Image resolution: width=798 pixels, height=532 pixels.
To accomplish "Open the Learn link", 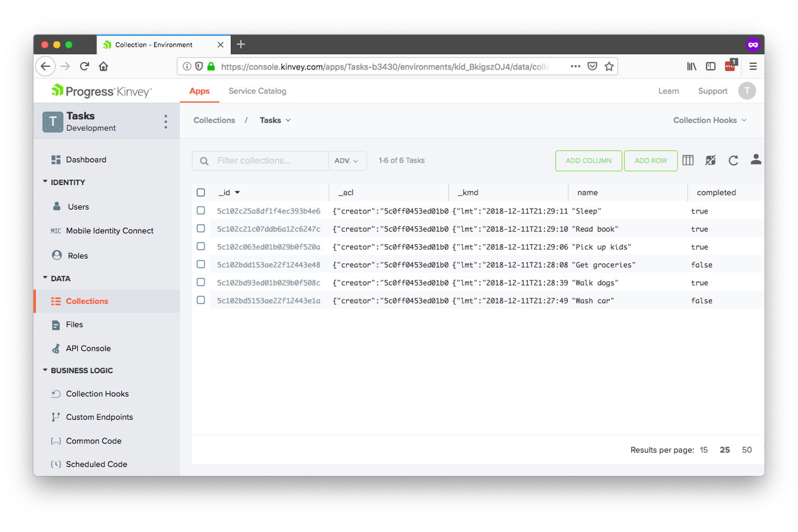I will point(669,91).
